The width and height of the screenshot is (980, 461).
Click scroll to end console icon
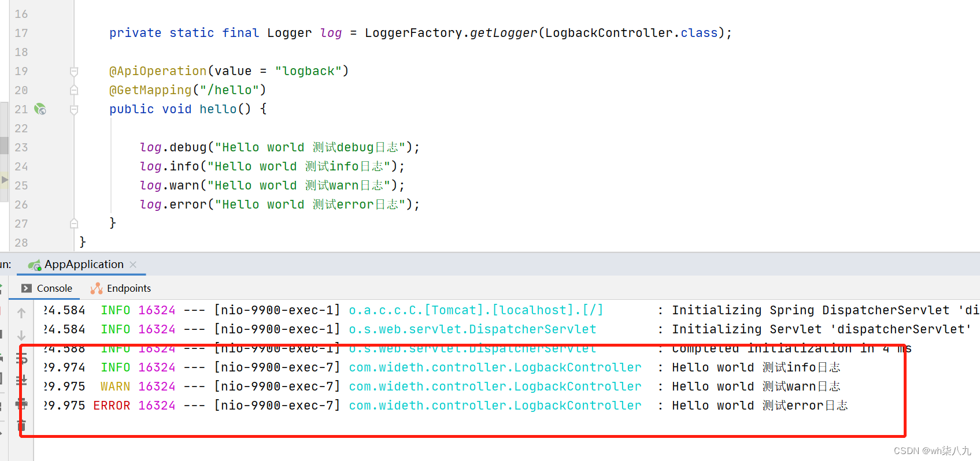21,380
